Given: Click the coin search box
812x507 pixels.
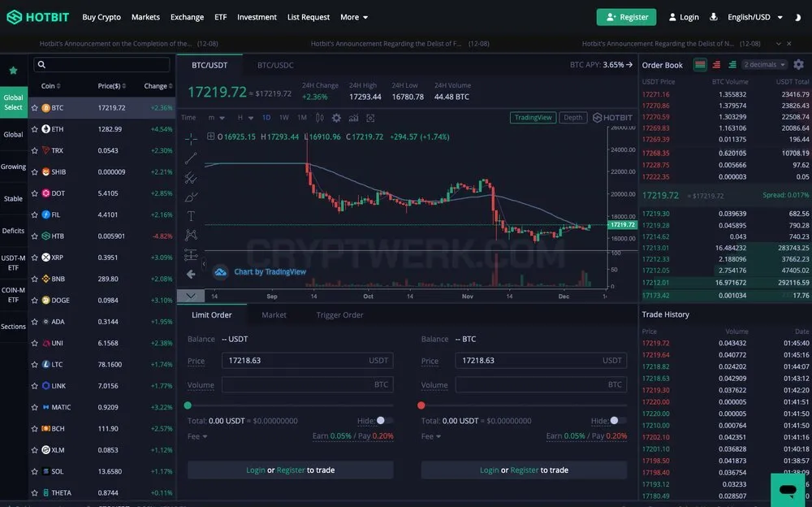Looking at the screenshot, I should pos(101,65).
